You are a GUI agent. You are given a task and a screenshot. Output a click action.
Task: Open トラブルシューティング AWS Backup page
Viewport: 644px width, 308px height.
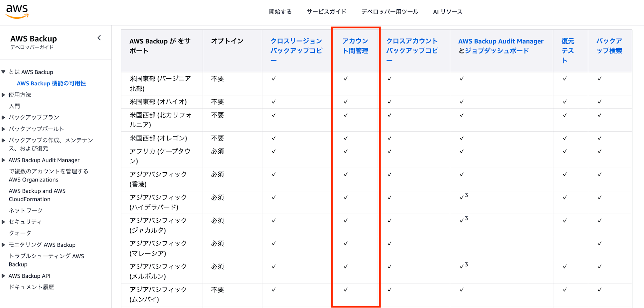46,260
